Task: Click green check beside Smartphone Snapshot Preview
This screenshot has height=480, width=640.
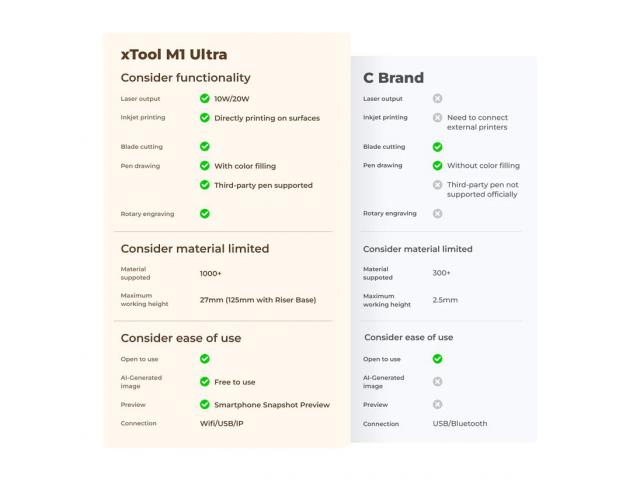Action: point(205,404)
